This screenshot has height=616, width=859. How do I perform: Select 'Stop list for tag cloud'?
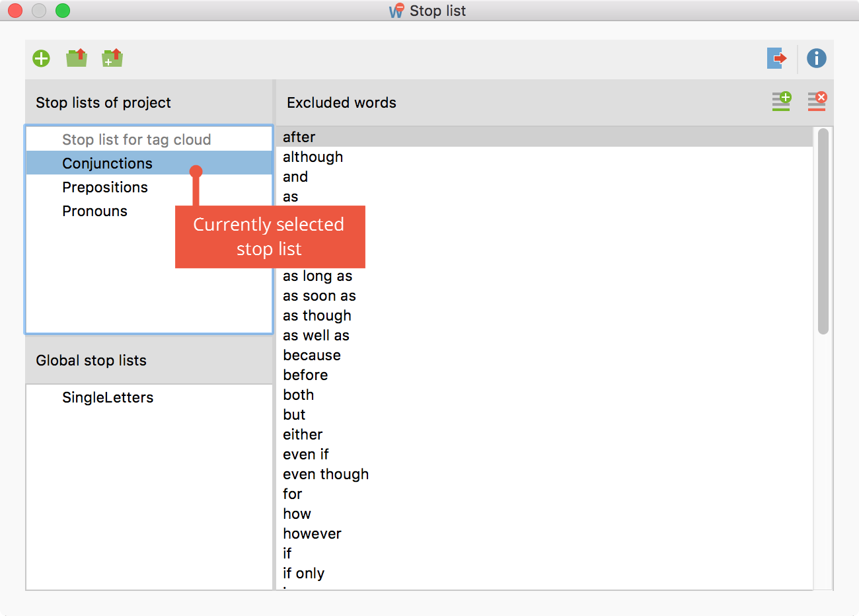tap(149, 139)
